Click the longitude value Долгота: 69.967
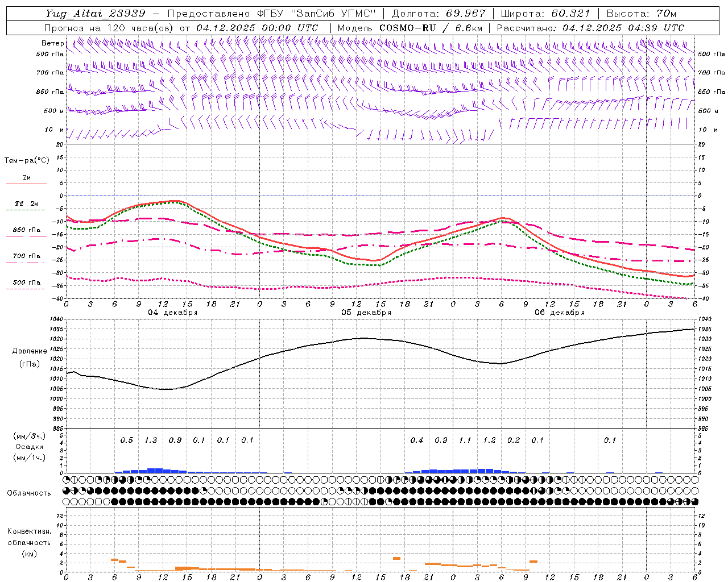Screen dimensions: 728x582 pos(439,14)
